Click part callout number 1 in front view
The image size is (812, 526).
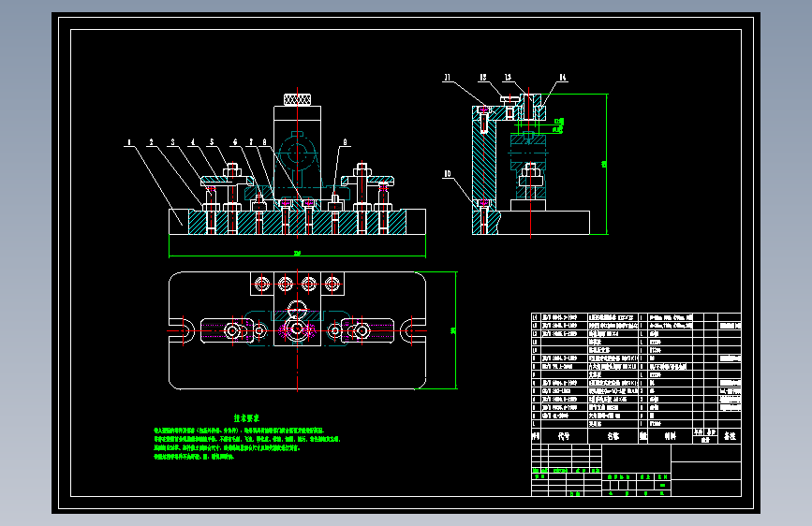coord(129,142)
